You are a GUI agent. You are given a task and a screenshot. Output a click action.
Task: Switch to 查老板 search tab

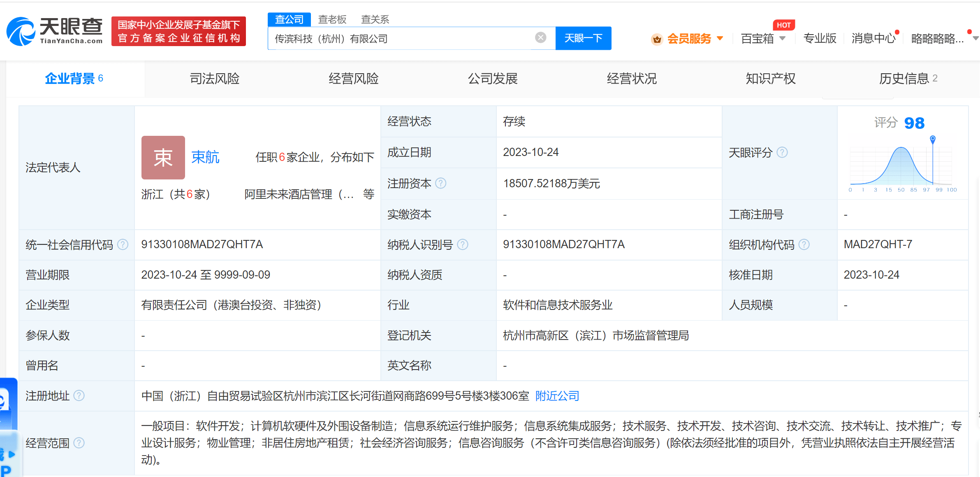tap(332, 19)
